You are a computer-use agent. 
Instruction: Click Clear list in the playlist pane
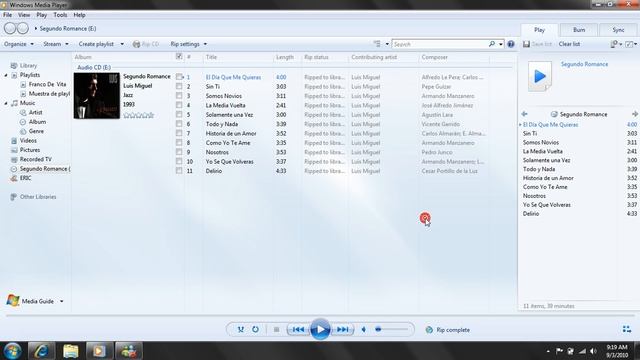[569, 44]
